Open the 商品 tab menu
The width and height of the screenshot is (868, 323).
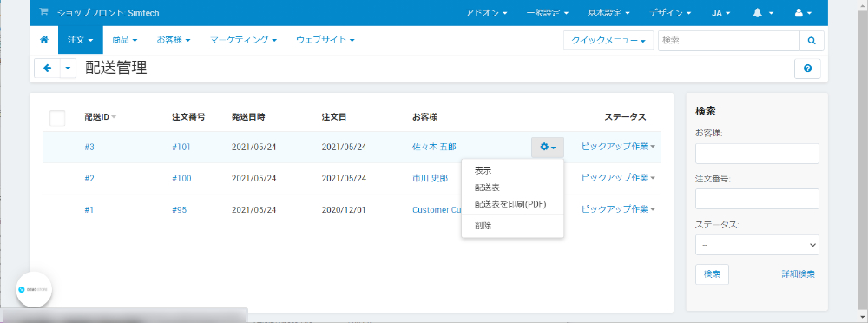click(x=124, y=40)
